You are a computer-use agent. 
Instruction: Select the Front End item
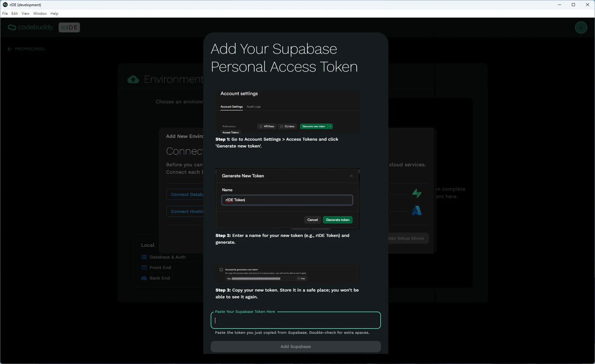click(160, 267)
